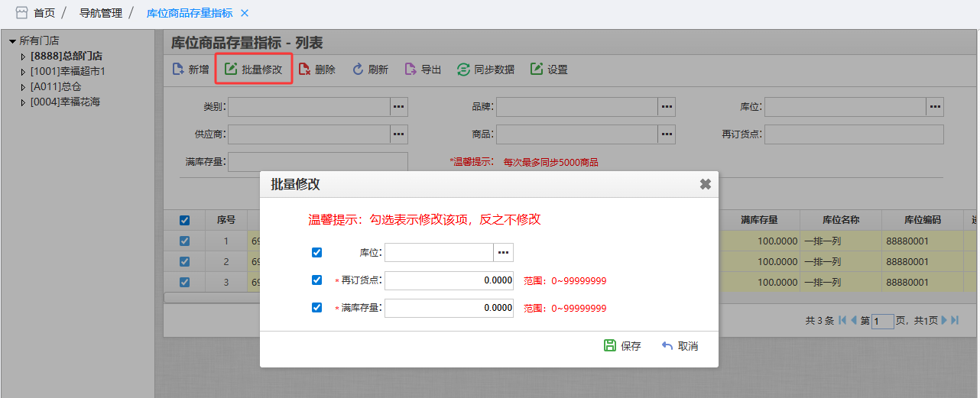
Task: Click the 再订货点 input field in dialog
Action: tap(449, 280)
